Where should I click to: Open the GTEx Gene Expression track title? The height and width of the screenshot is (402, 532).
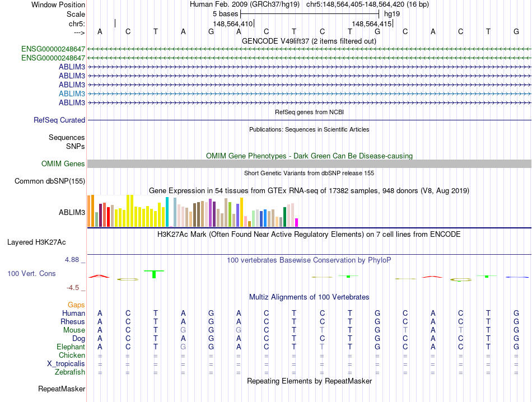point(309,191)
